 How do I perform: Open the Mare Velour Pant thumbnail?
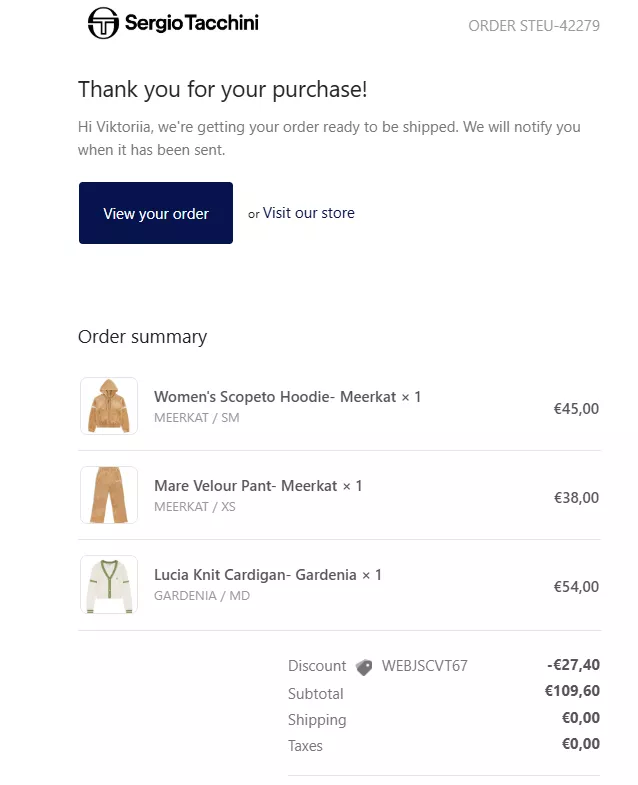tap(109, 495)
